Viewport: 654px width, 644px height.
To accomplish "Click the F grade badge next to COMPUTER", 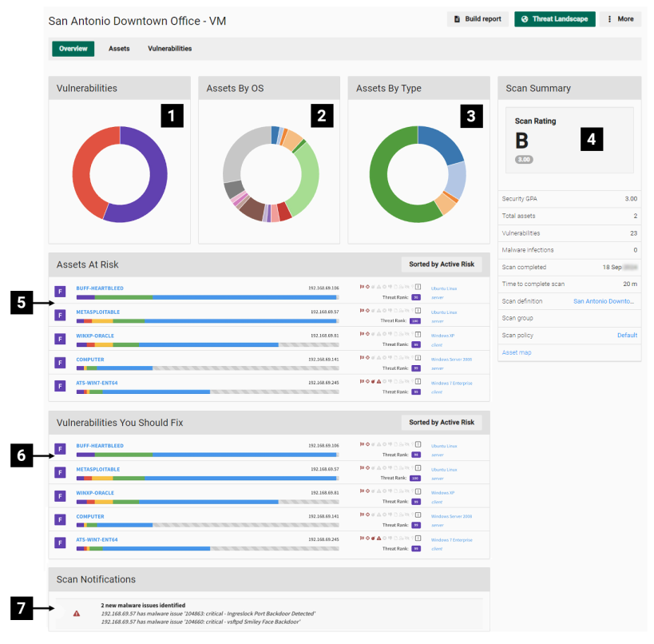I will 60,363.
